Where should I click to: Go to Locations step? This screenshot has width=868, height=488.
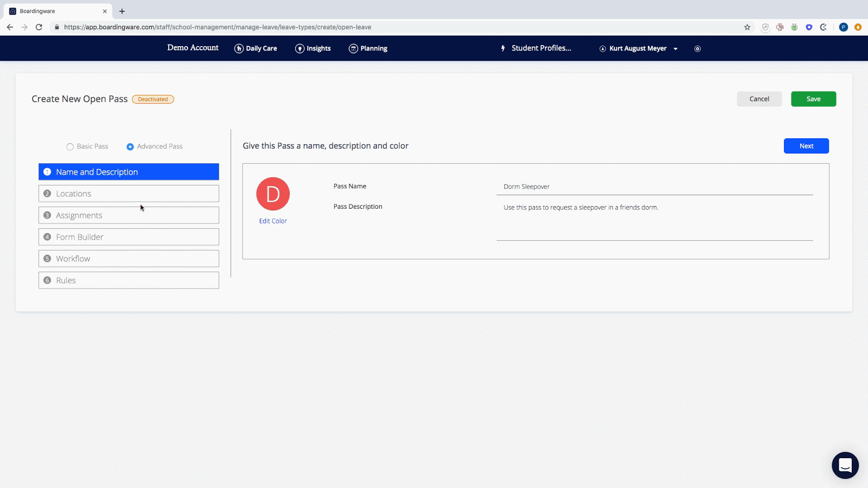point(129,194)
